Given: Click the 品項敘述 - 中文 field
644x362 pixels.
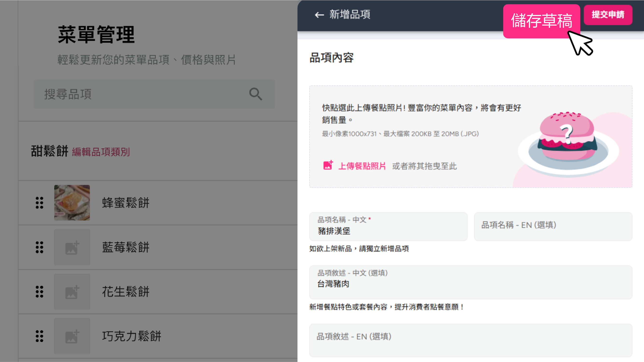Looking at the screenshot, I should pyautogui.click(x=470, y=282).
